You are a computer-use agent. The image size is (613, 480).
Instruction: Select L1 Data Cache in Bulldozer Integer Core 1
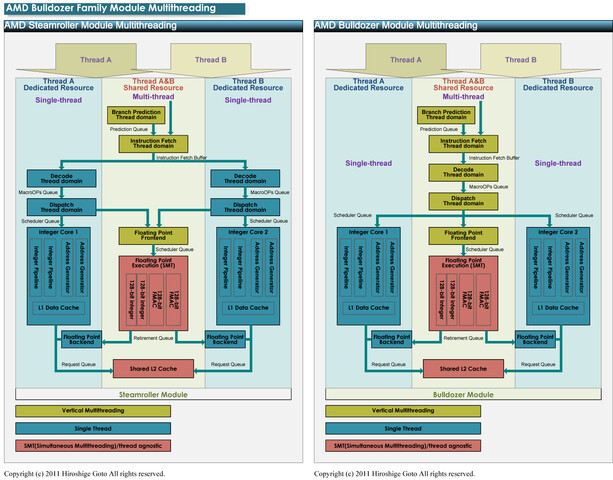coord(368,308)
